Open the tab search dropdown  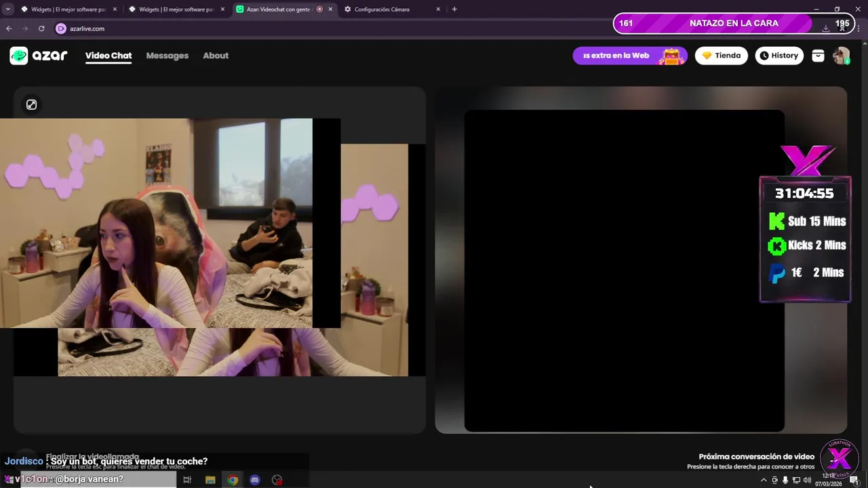[8, 9]
